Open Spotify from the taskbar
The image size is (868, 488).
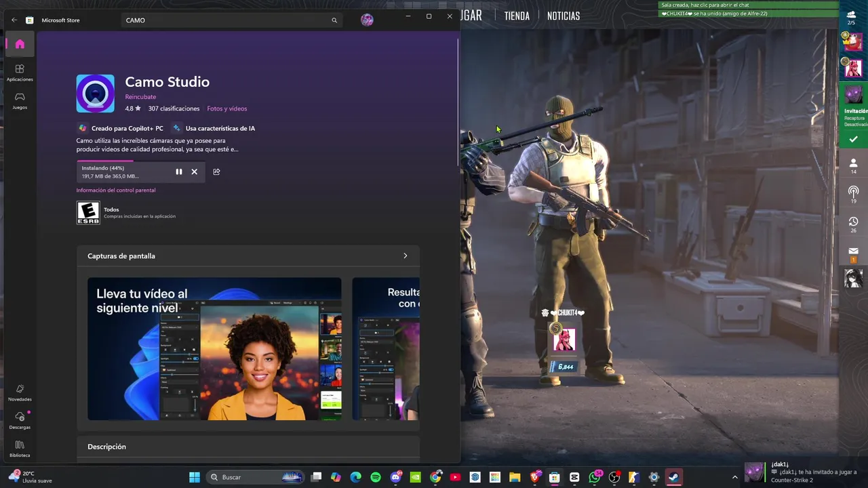pyautogui.click(x=376, y=477)
